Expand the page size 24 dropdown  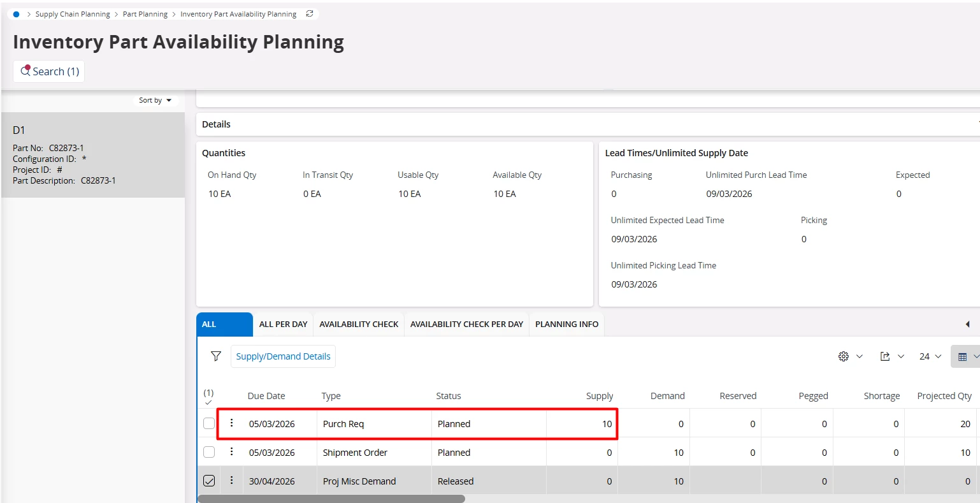click(930, 356)
